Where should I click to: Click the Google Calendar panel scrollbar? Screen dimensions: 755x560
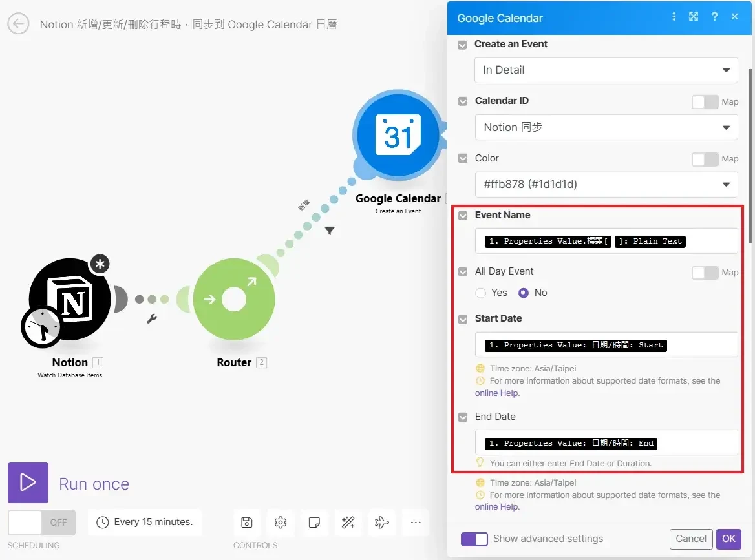click(750, 156)
